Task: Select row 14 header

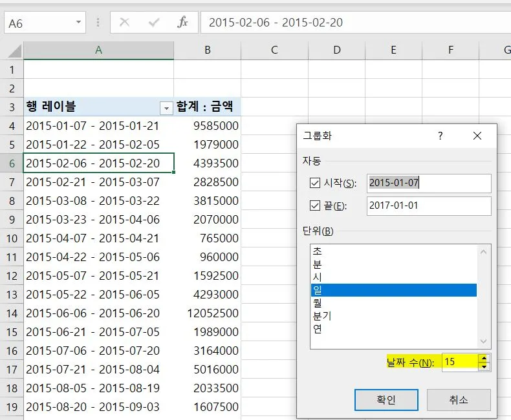Action: [12, 313]
